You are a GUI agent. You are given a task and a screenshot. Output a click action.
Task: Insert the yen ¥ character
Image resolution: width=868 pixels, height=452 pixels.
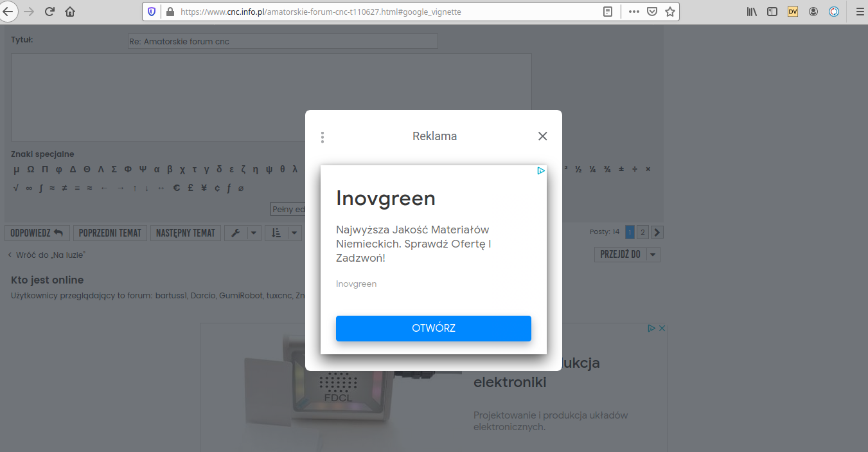[204, 188]
